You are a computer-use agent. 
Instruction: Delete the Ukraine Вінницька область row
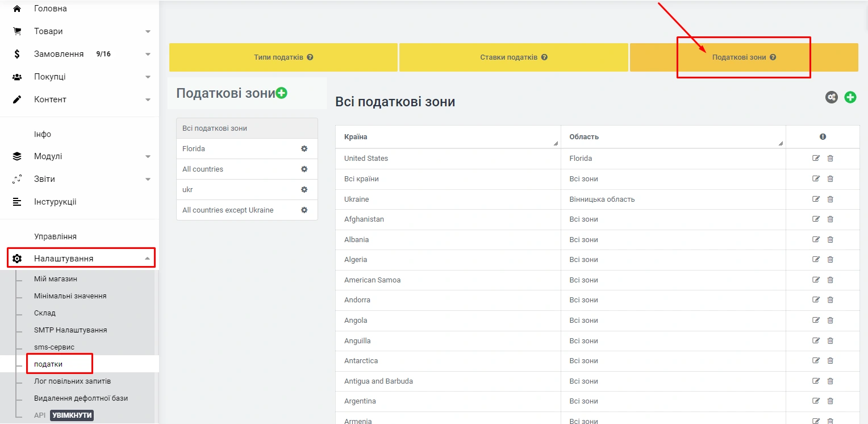pyautogui.click(x=830, y=199)
